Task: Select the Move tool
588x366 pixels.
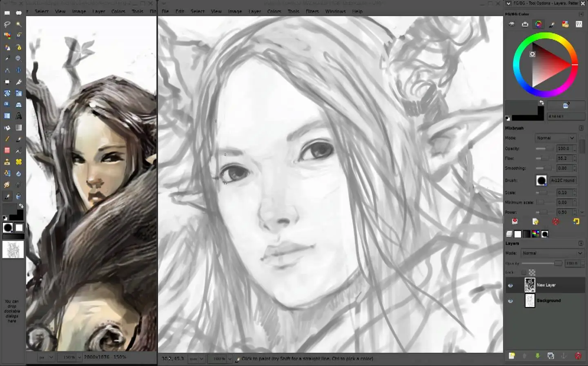Action: click(x=19, y=70)
